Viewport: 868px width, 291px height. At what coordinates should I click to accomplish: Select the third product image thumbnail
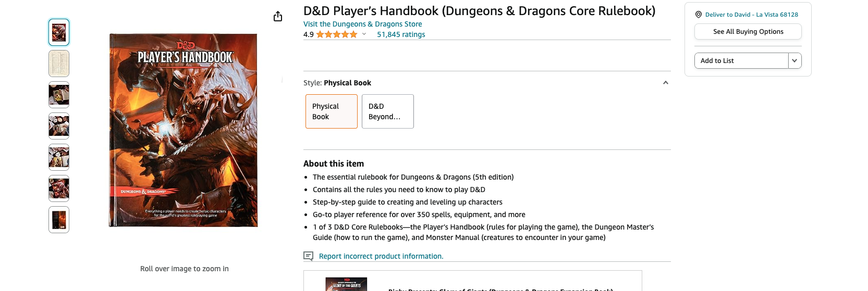pyautogui.click(x=59, y=95)
